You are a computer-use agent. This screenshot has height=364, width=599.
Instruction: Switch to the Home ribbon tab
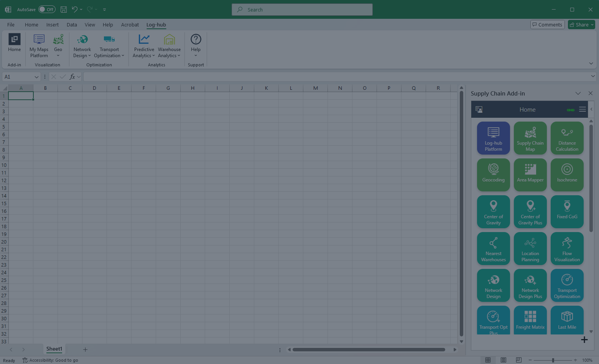click(x=31, y=25)
